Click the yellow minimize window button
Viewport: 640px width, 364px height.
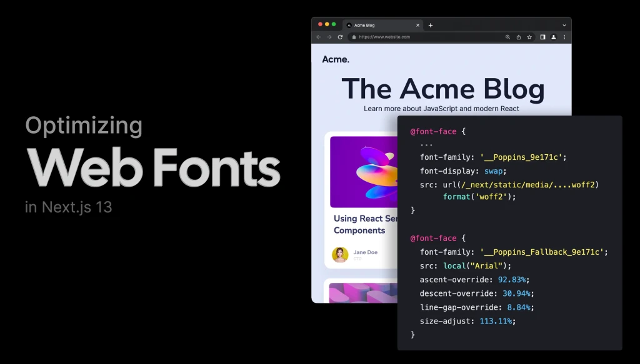(327, 24)
